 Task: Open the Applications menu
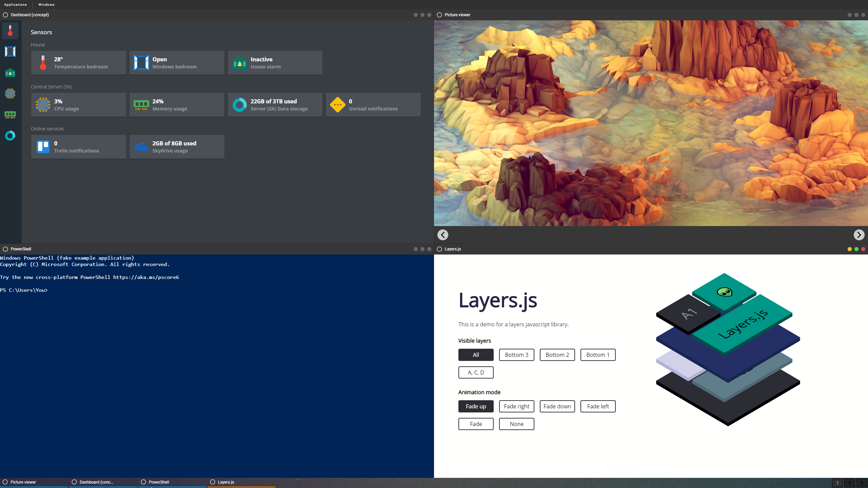(15, 4)
